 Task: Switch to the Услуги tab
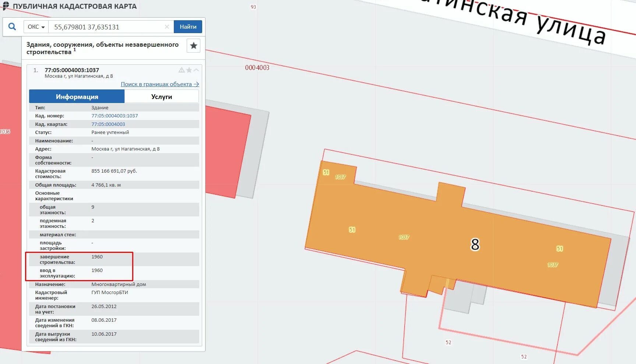tap(162, 96)
